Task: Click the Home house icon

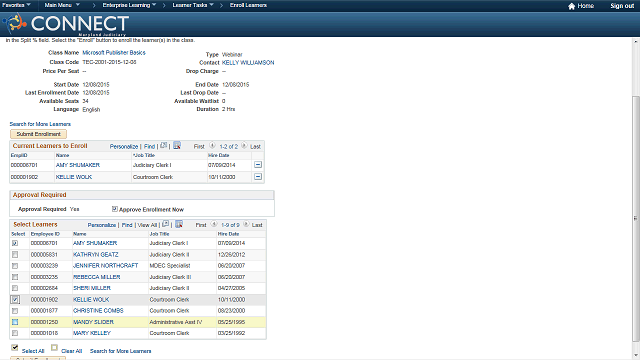Action: [571, 6]
